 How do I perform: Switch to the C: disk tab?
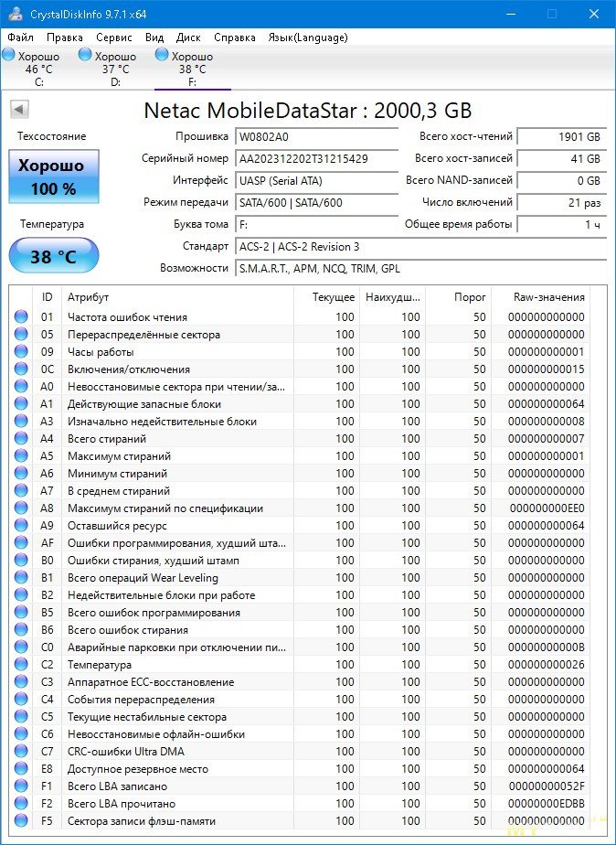pos(38,68)
